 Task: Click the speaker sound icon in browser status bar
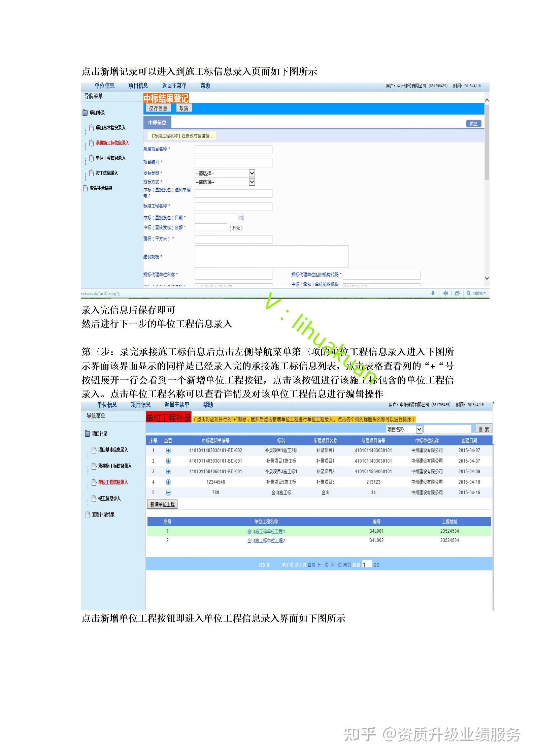[445, 293]
